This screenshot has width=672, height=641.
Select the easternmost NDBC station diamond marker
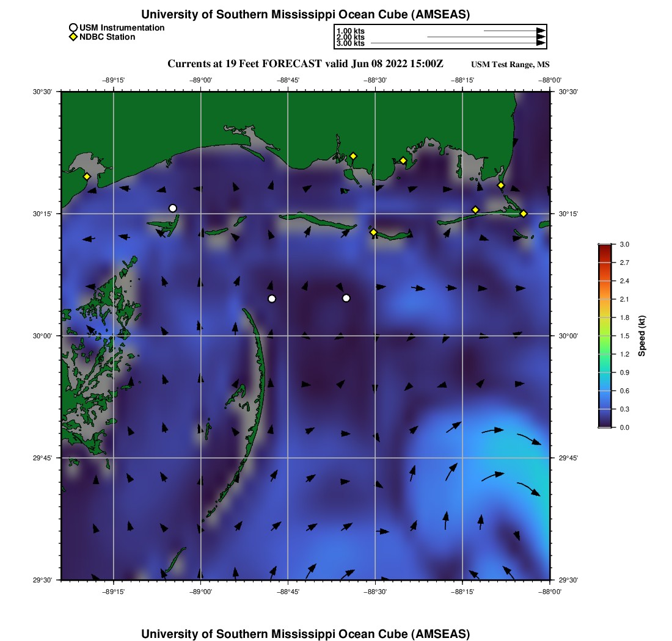coord(524,213)
